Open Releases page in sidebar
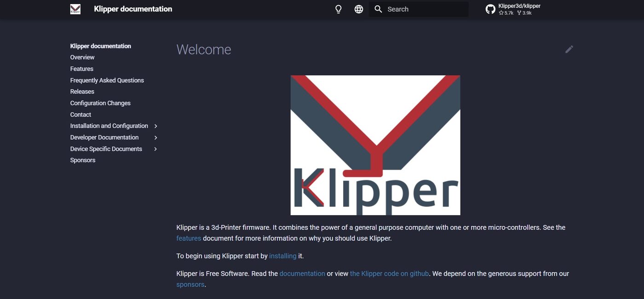 pos(82,92)
